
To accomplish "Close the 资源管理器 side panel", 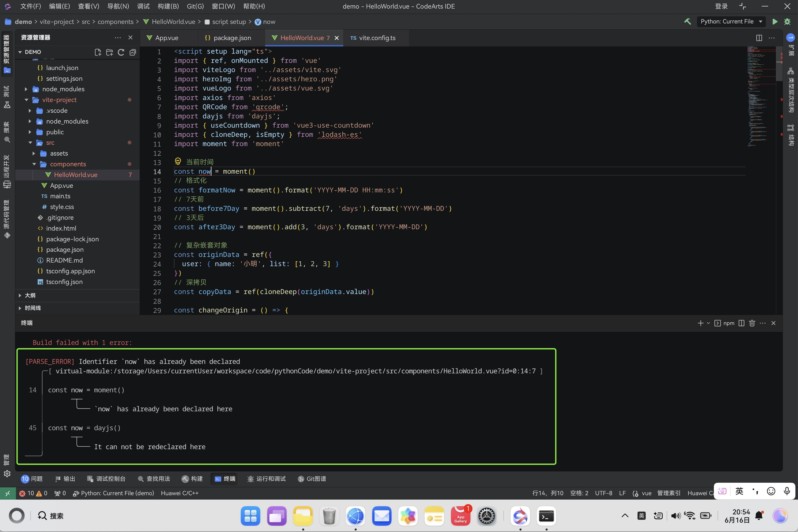I will (130, 38).
